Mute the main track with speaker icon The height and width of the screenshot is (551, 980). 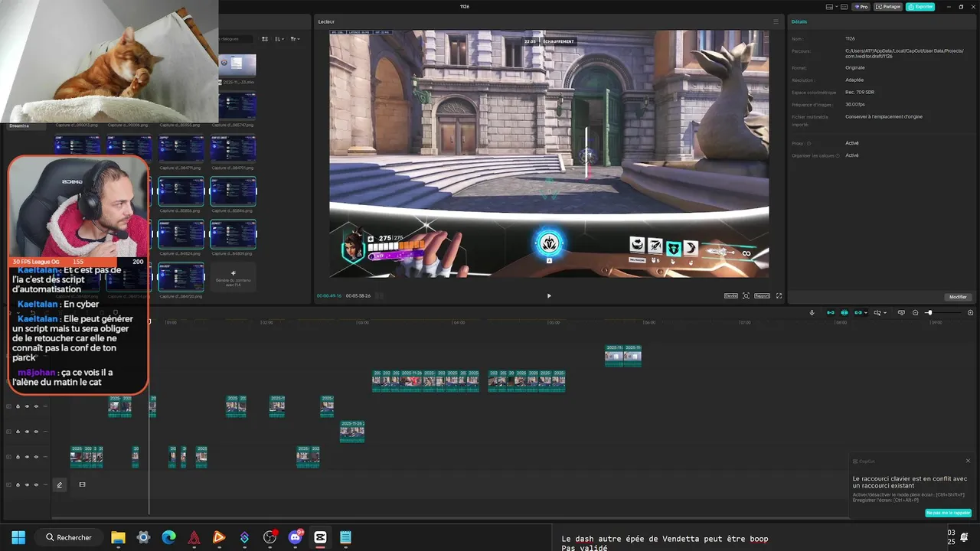(x=36, y=484)
